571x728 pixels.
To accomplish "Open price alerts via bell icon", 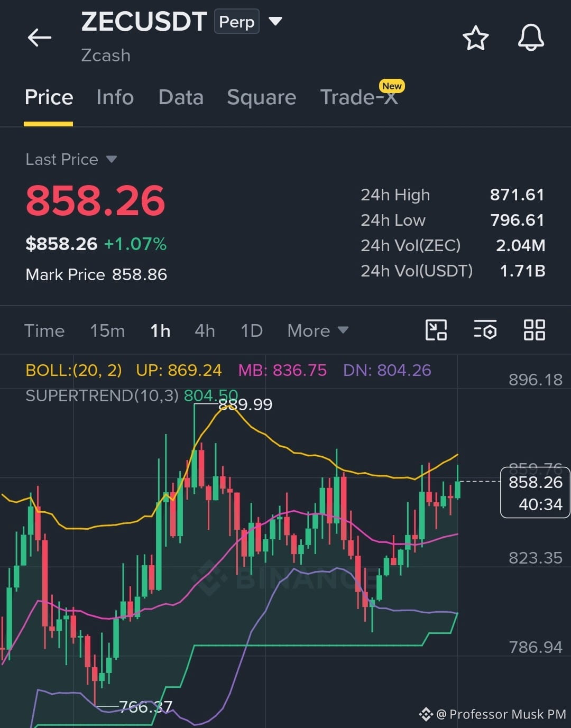I will click(531, 38).
